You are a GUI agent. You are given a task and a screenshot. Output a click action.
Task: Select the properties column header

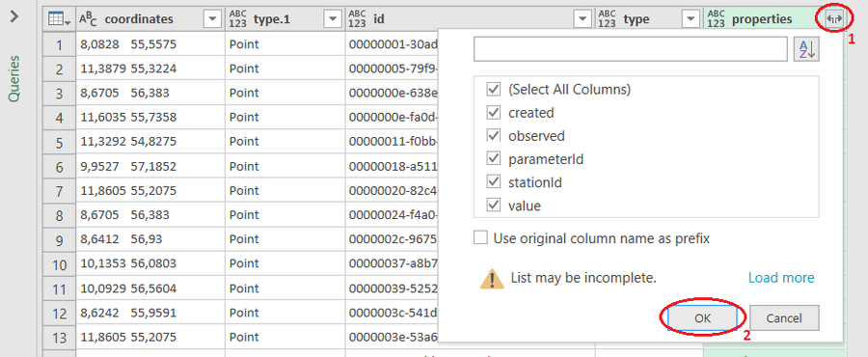click(774, 19)
